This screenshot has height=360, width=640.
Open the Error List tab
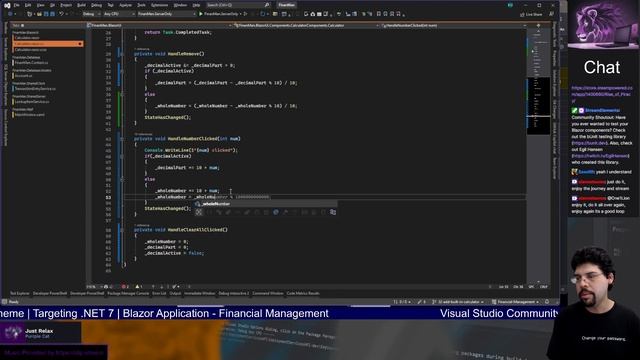tap(159, 293)
